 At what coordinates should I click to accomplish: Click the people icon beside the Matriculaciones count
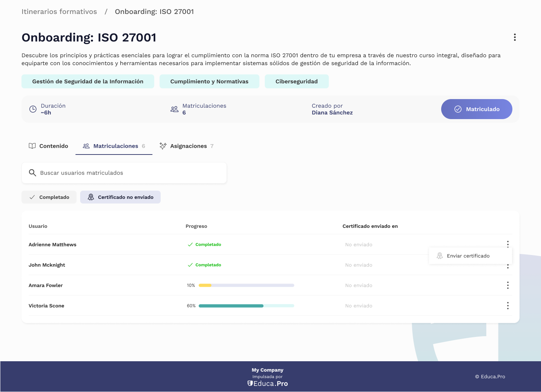[174, 109]
